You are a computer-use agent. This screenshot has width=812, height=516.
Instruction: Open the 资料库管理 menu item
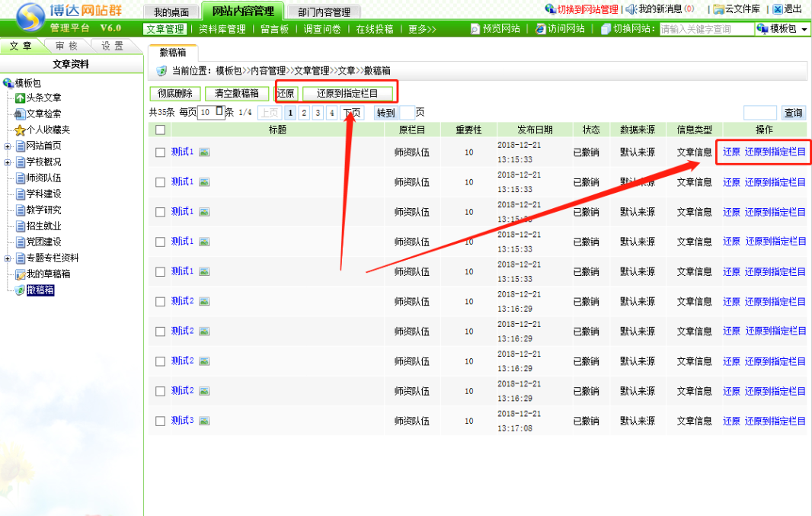pyautogui.click(x=222, y=29)
